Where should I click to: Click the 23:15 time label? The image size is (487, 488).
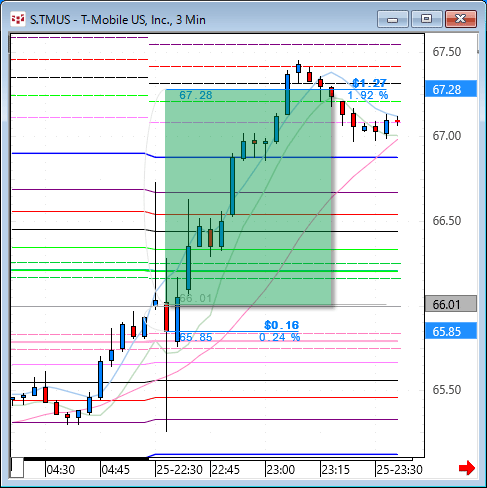pyautogui.click(x=336, y=470)
